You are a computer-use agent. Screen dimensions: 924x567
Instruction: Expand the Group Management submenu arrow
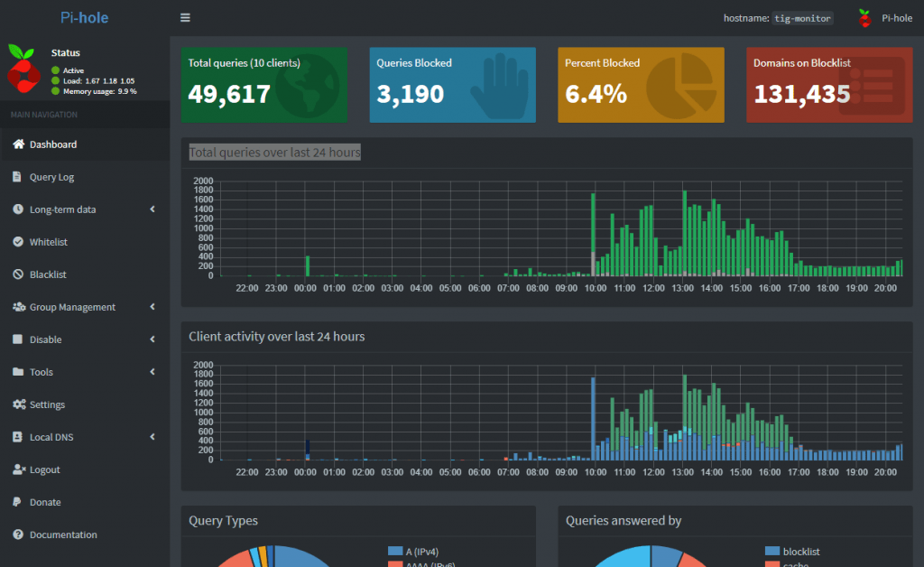152,306
